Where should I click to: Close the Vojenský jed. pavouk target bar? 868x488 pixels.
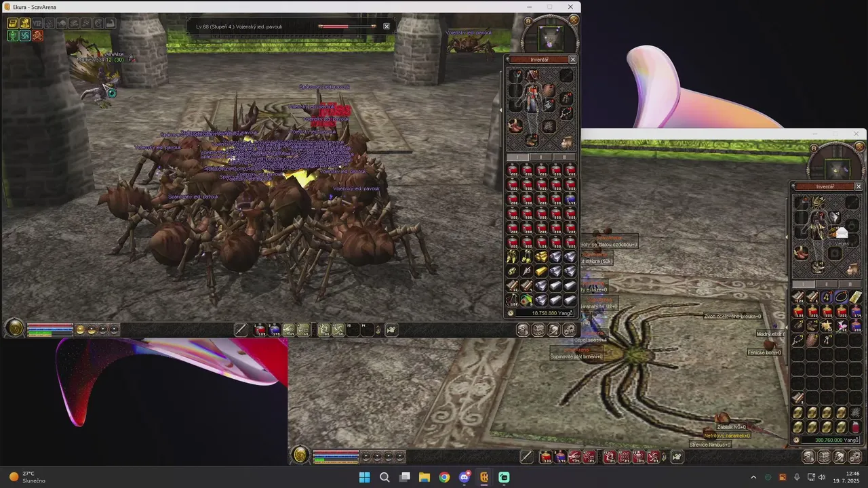[386, 26]
